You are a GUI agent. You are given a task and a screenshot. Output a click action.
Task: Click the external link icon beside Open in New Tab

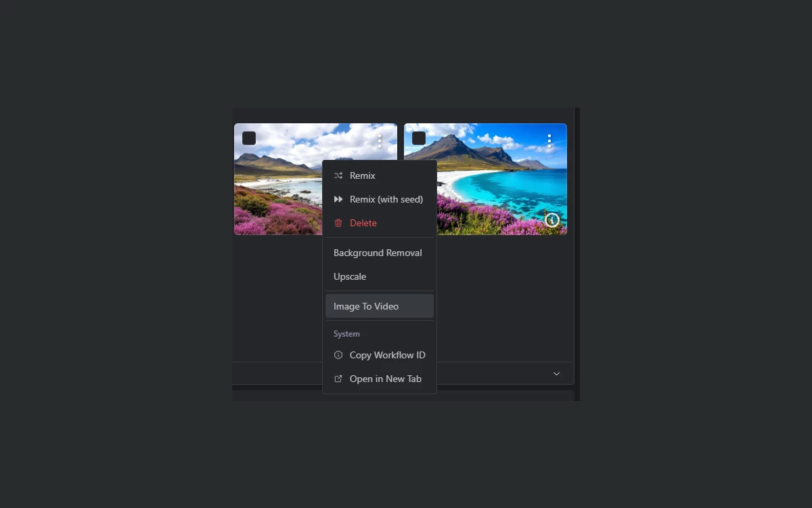pyautogui.click(x=338, y=379)
